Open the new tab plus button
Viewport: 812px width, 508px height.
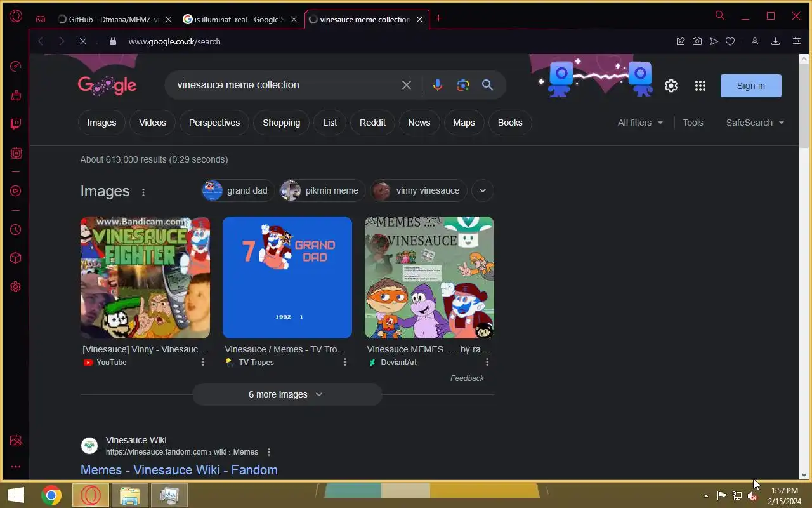(x=438, y=18)
